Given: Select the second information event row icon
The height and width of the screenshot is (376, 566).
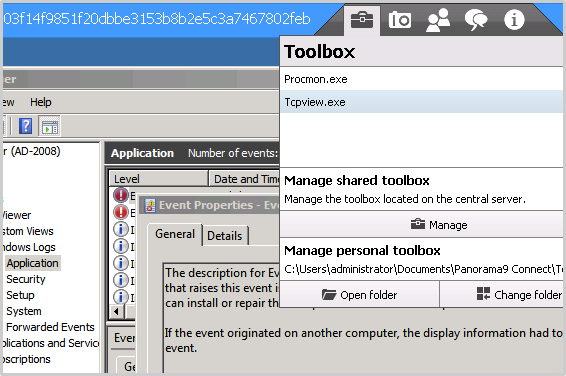Looking at the screenshot, I should tap(121, 246).
